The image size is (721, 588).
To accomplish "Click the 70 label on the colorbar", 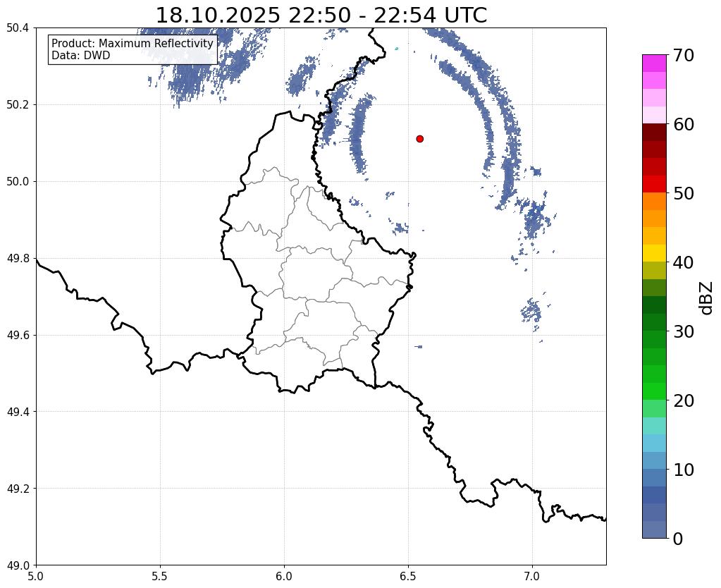I will 684,55.
